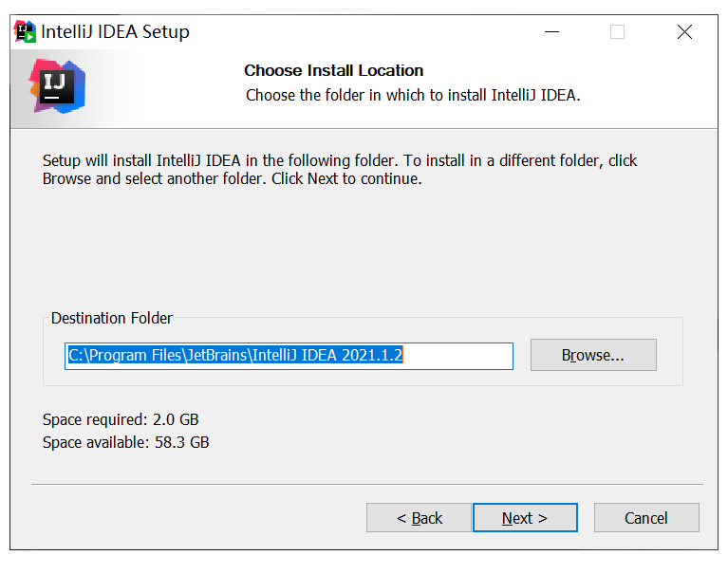Close the Setup window
The image size is (728, 574).
click(684, 32)
